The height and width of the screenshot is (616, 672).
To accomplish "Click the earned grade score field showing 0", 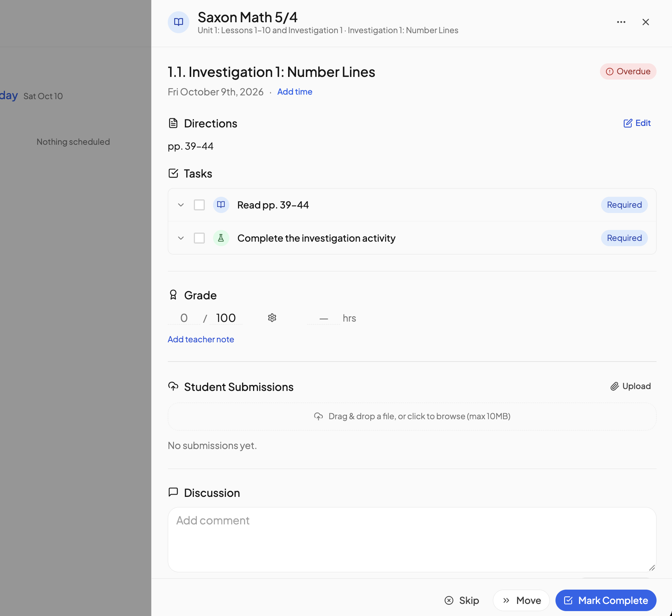I will (x=184, y=318).
